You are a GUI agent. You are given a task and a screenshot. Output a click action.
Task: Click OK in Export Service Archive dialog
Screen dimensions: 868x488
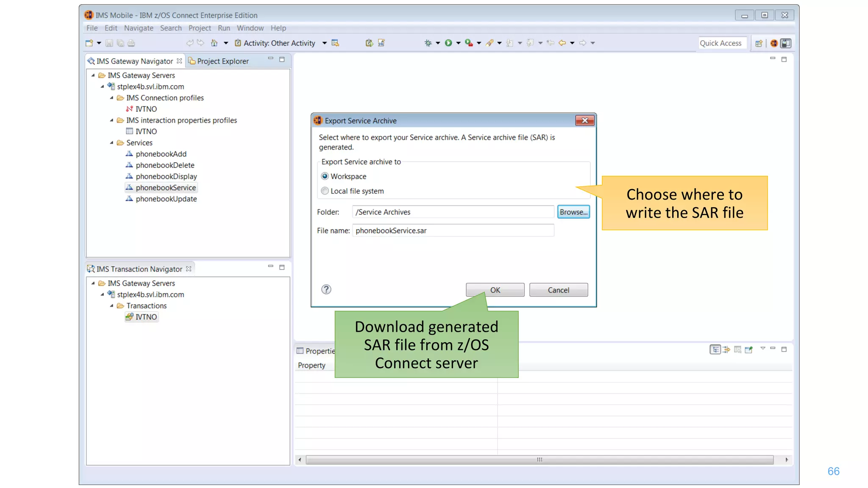coord(495,290)
